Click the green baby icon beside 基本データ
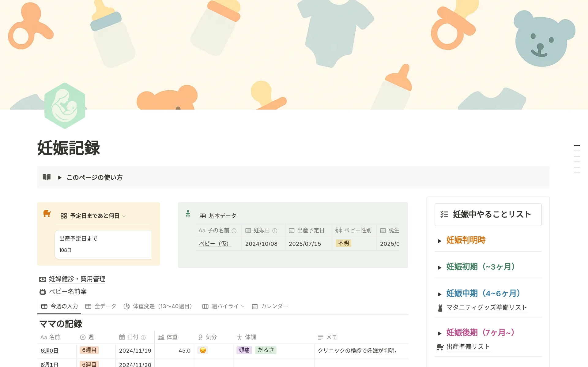Screen dimensions: 588x367 [188, 214]
